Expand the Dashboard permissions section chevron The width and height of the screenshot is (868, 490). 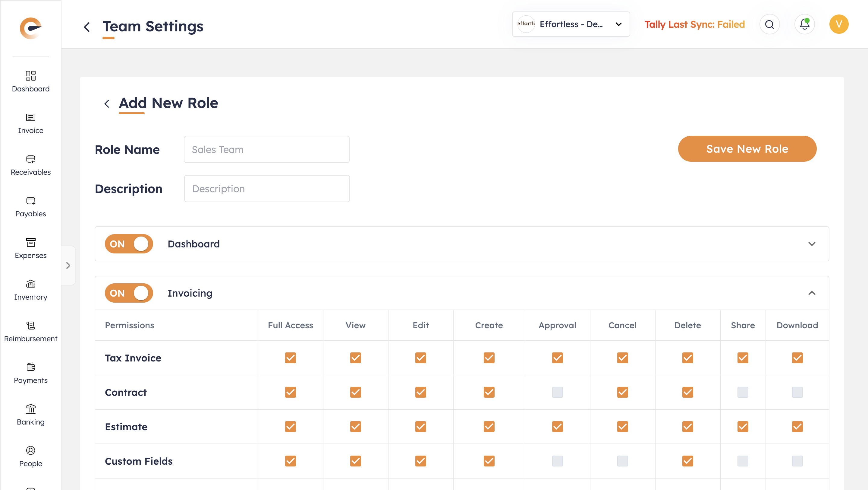click(812, 244)
